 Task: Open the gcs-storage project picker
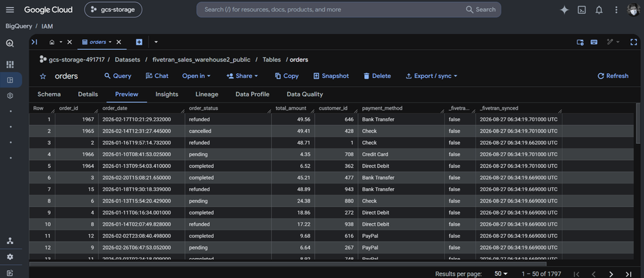[113, 10]
